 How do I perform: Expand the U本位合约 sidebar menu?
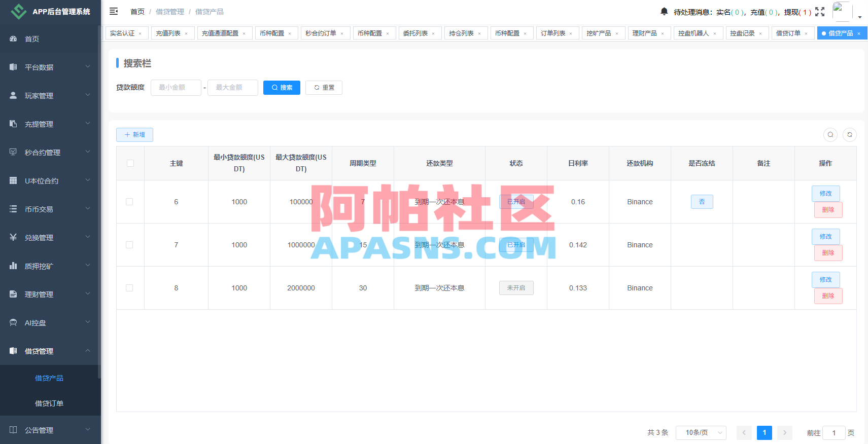pos(50,180)
